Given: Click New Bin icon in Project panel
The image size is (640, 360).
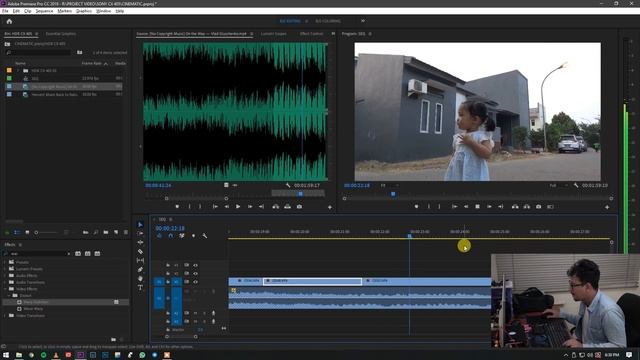Looking at the screenshot, I should coord(106,232).
